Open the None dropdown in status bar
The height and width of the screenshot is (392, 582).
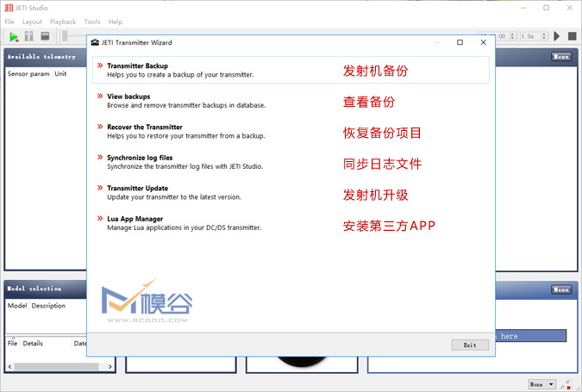pyautogui.click(x=542, y=384)
